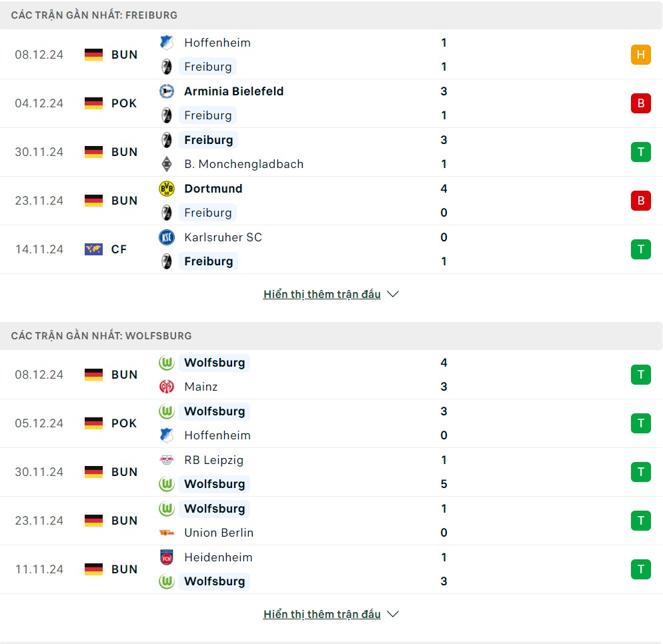Click the orange H draw result badge
This screenshot has height=644, width=663.
640,55
